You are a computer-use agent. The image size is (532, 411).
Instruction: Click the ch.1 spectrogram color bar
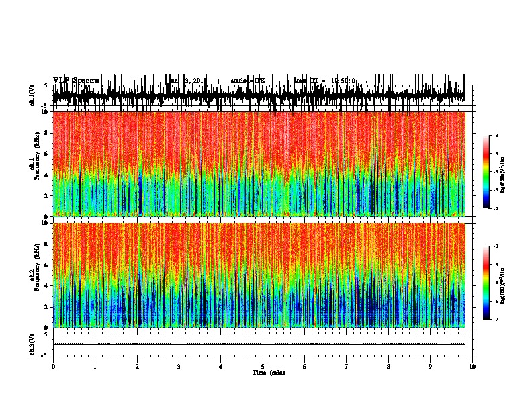pyautogui.click(x=486, y=172)
